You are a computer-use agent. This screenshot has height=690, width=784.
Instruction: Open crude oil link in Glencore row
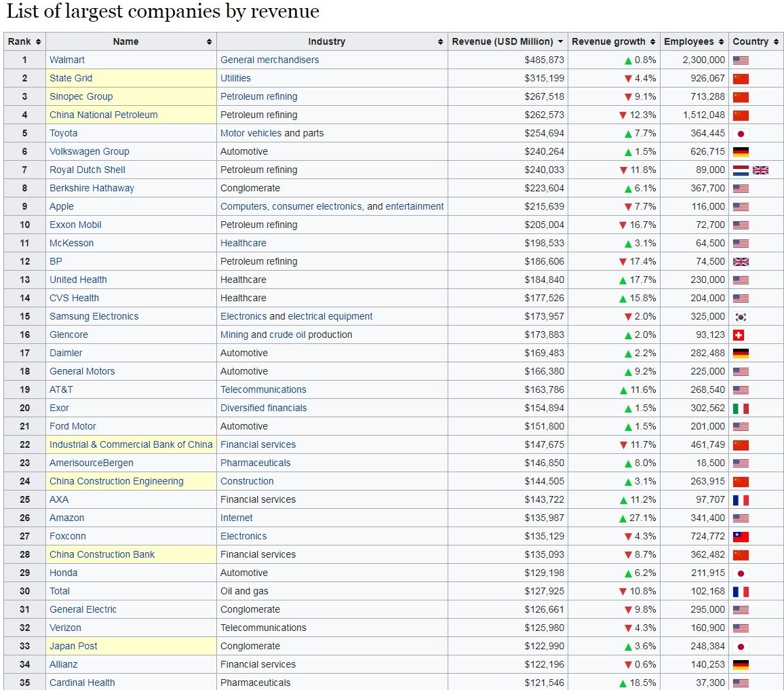coord(287,334)
